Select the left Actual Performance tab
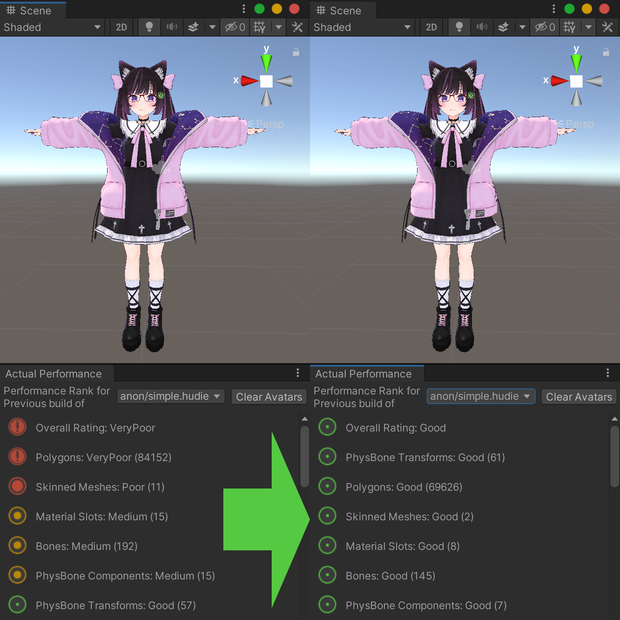The width and height of the screenshot is (620, 620). pyautogui.click(x=53, y=374)
